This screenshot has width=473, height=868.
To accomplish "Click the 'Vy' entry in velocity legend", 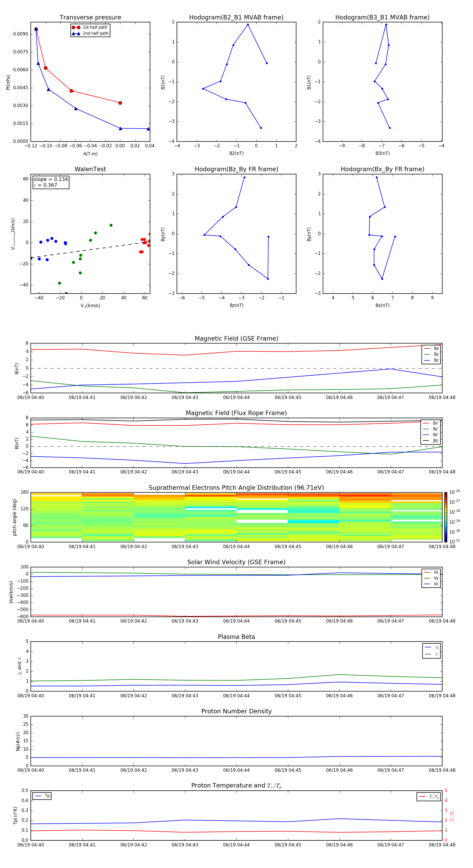I will click(x=431, y=578).
